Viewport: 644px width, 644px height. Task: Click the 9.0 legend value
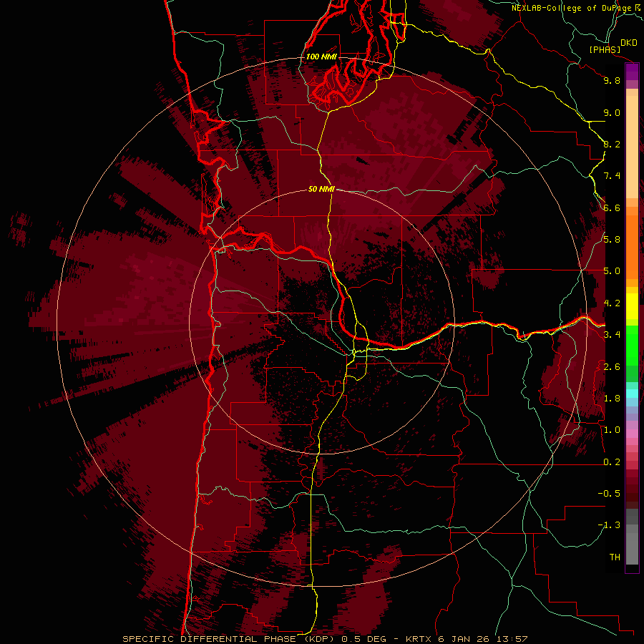click(x=612, y=113)
